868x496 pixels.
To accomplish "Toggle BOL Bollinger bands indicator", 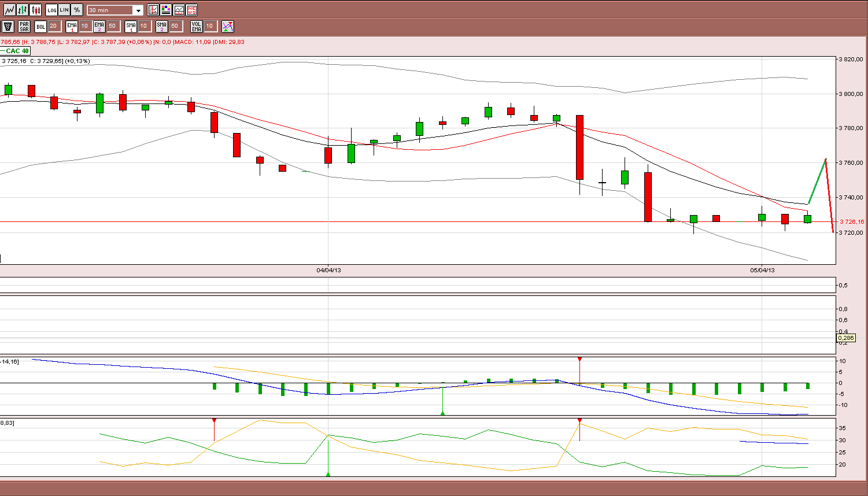I will [40, 26].
